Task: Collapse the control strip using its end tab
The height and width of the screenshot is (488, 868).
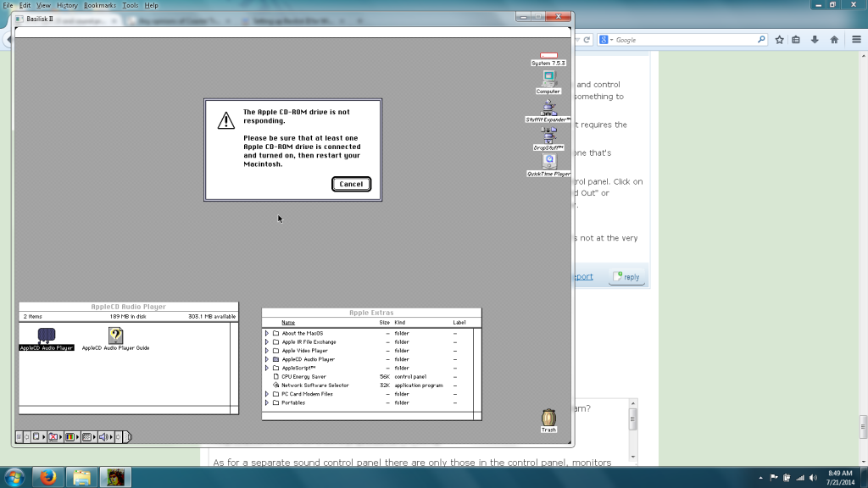Action: pos(127,437)
